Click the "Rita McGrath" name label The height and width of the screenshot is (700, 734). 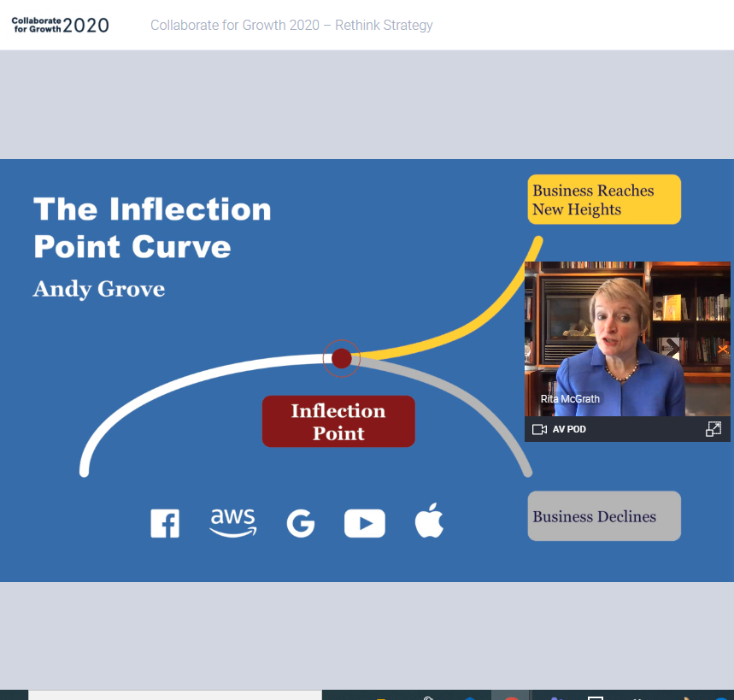click(x=570, y=399)
